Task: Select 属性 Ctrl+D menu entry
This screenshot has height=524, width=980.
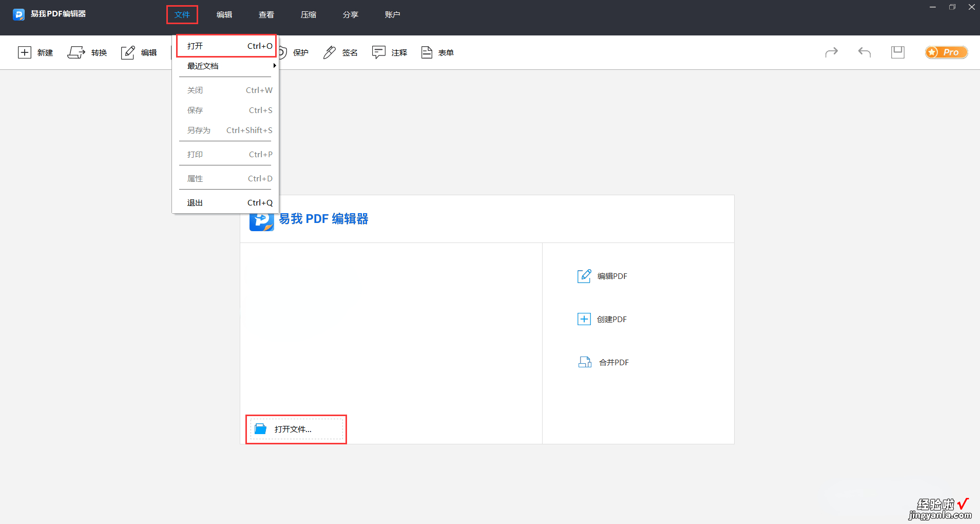Action: (226, 179)
